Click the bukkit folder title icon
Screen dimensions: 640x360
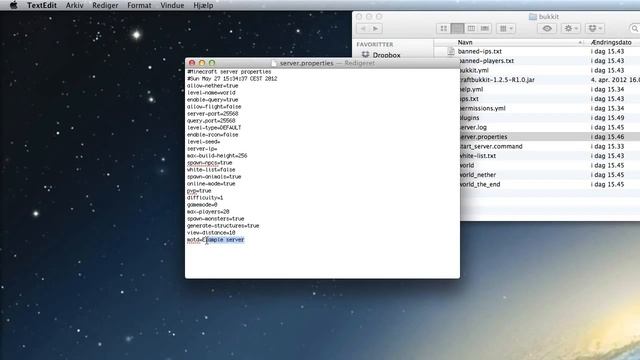[x=532, y=17]
